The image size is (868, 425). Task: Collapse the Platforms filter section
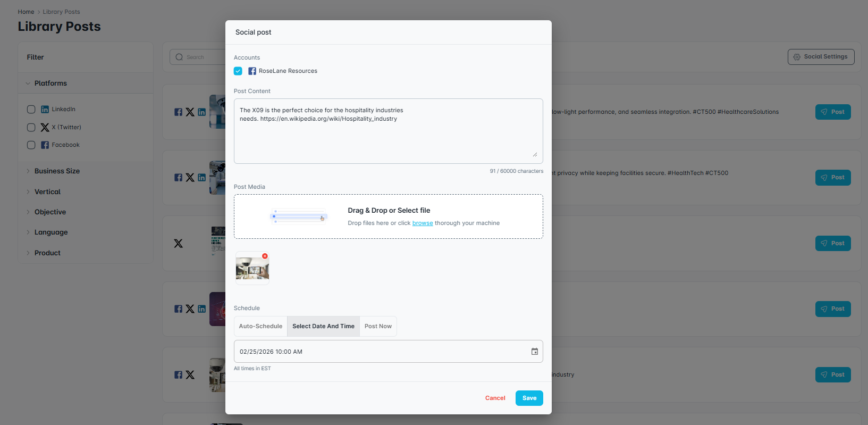coord(28,84)
